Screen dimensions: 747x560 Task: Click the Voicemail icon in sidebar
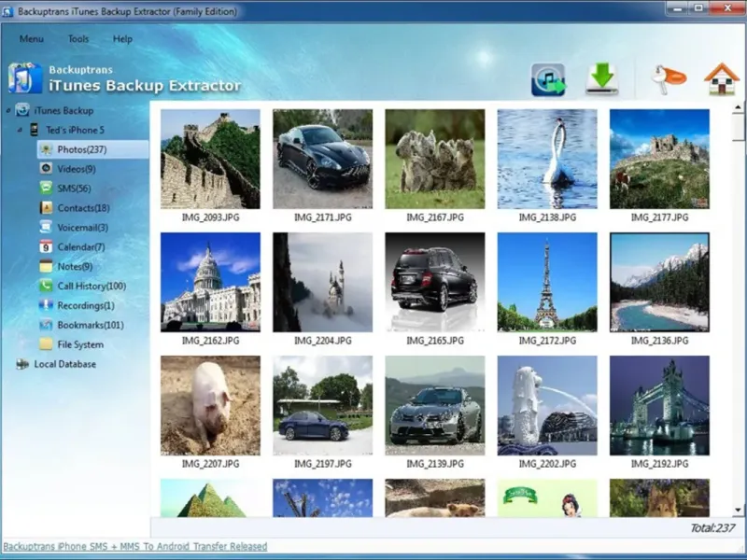pyautogui.click(x=46, y=227)
